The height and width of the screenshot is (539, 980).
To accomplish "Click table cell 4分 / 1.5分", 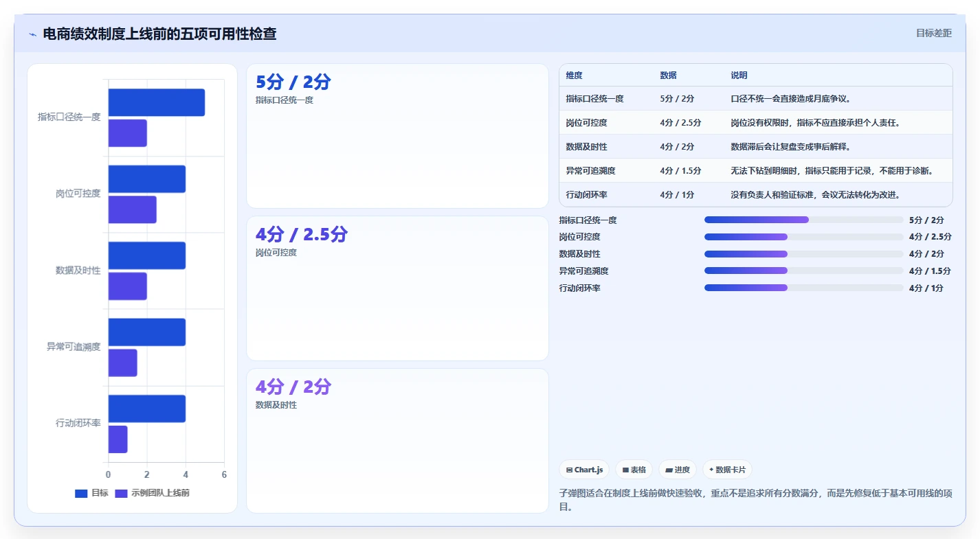I will (x=680, y=171).
